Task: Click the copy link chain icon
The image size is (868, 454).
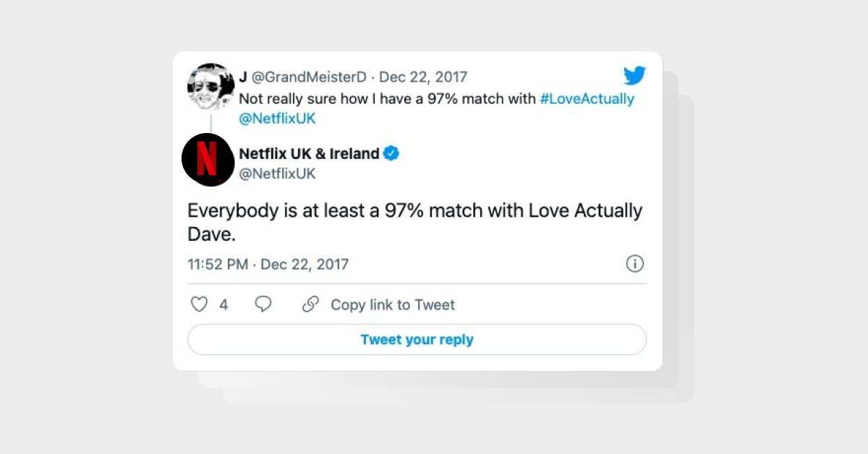Action: point(310,304)
